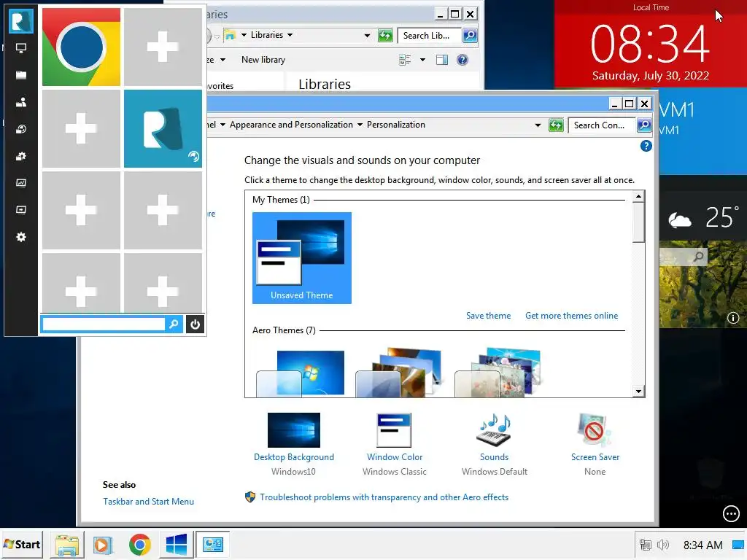
Task: Click New library in Libraries toolbar
Action: click(x=263, y=60)
